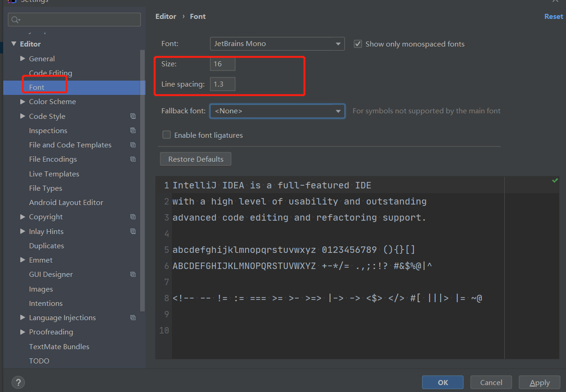566x392 pixels.
Task: Click the project-level icon next to Copyright
Action: pyautogui.click(x=133, y=216)
